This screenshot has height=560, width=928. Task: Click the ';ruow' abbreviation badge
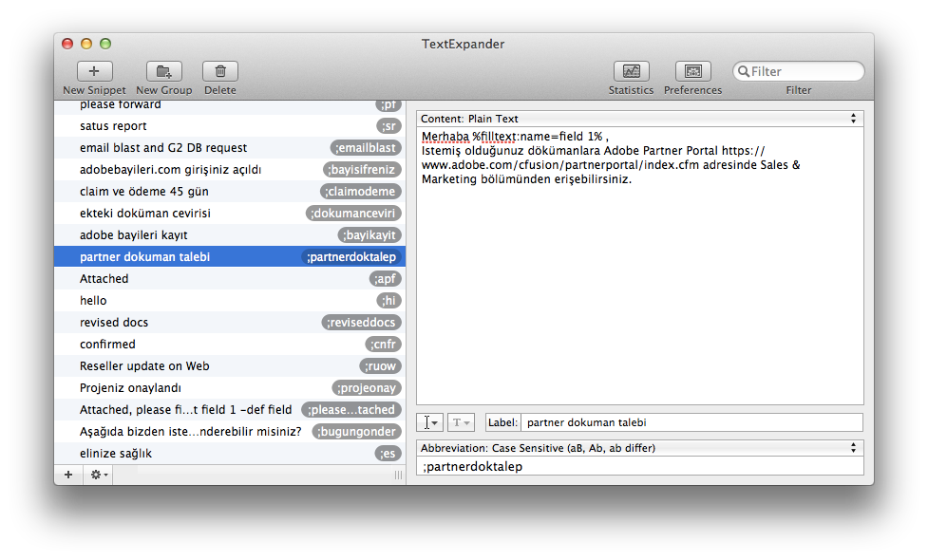click(x=380, y=366)
